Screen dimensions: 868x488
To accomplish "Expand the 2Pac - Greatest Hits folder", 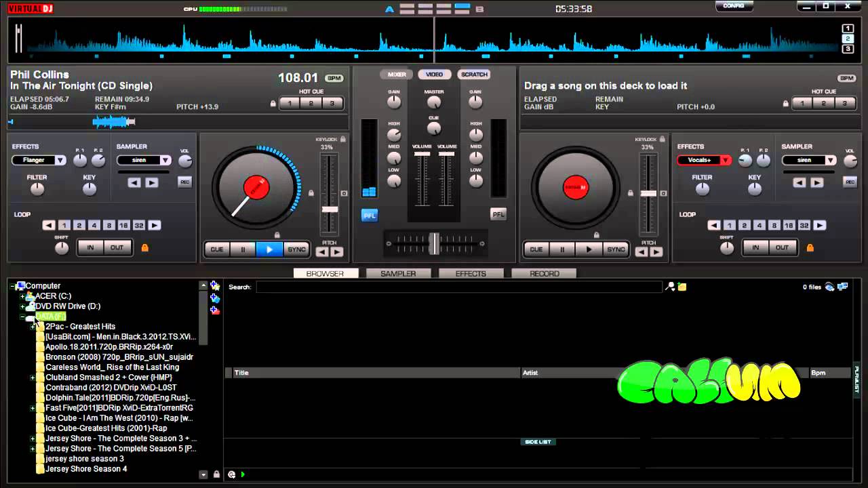I will (33, 327).
